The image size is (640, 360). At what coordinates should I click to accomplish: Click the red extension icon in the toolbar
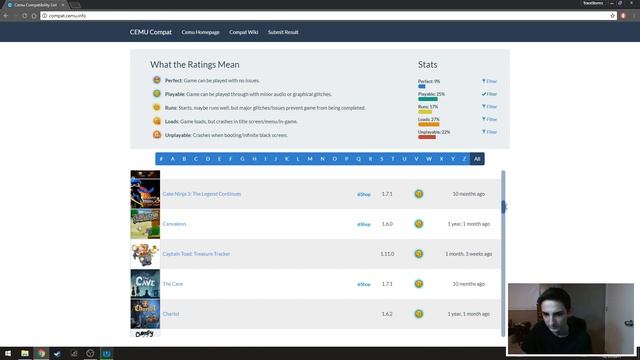[623, 16]
